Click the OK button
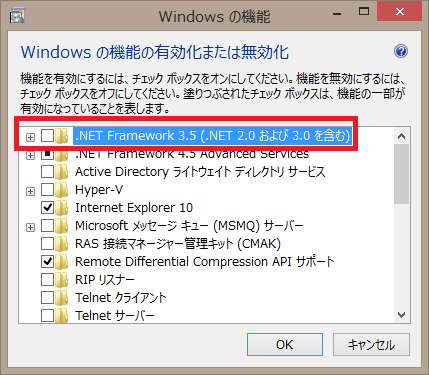429x375 pixels. 285,344
